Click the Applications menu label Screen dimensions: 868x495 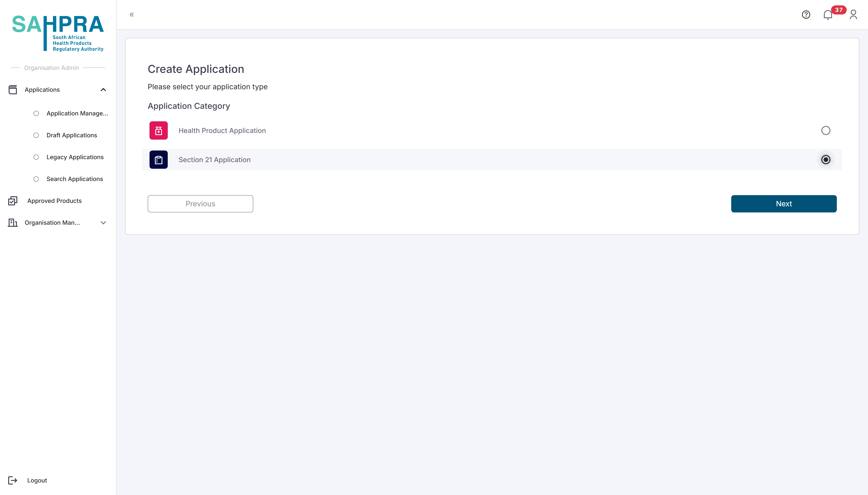42,90
